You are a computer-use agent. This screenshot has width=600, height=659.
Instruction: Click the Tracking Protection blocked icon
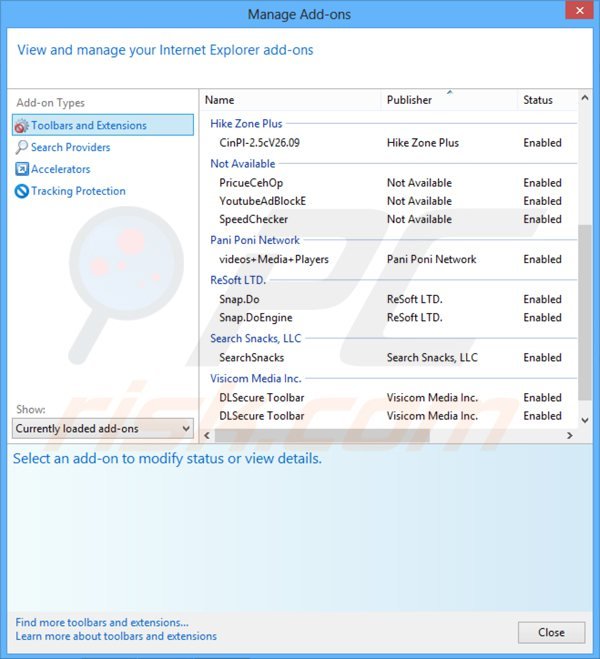point(21,192)
